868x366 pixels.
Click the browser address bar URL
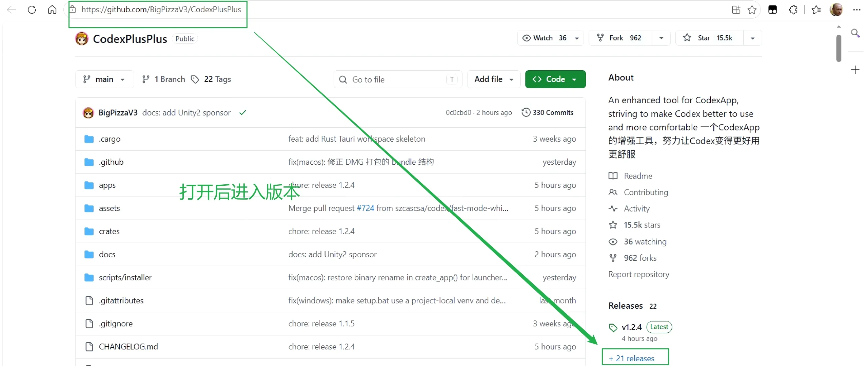tap(161, 10)
